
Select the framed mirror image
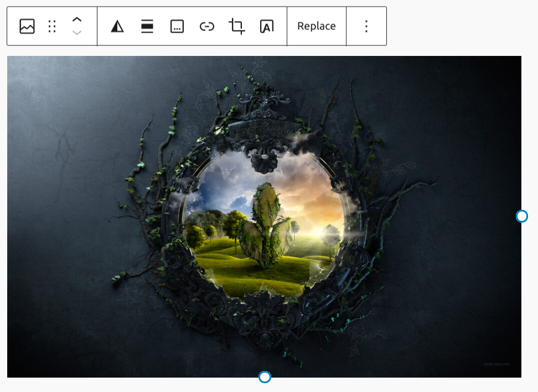click(x=264, y=216)
